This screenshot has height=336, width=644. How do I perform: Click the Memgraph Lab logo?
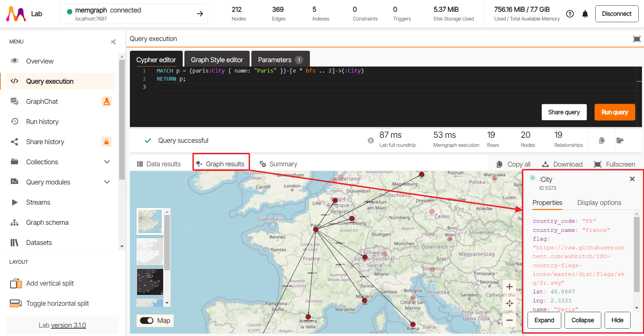click(16, 14)
